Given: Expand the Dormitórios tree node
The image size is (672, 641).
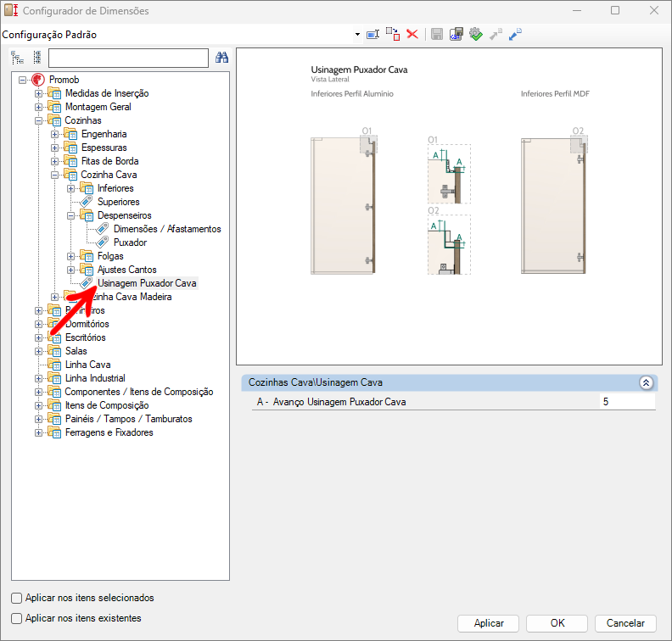Looking at the screenshot, I should point(38,324).
